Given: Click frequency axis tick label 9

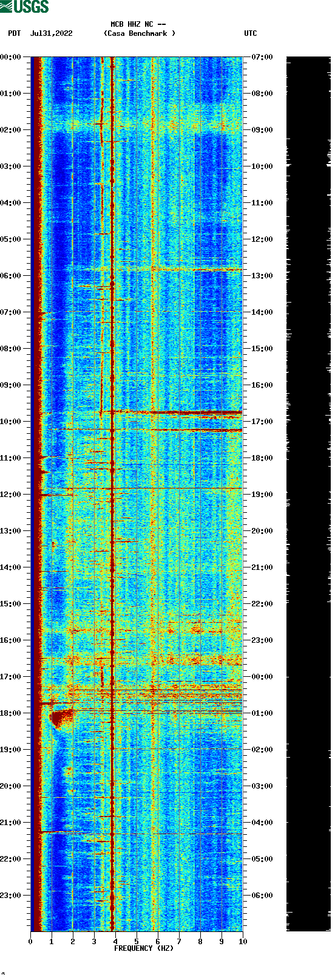Looking at the screenshot, I should click(222, 942).
